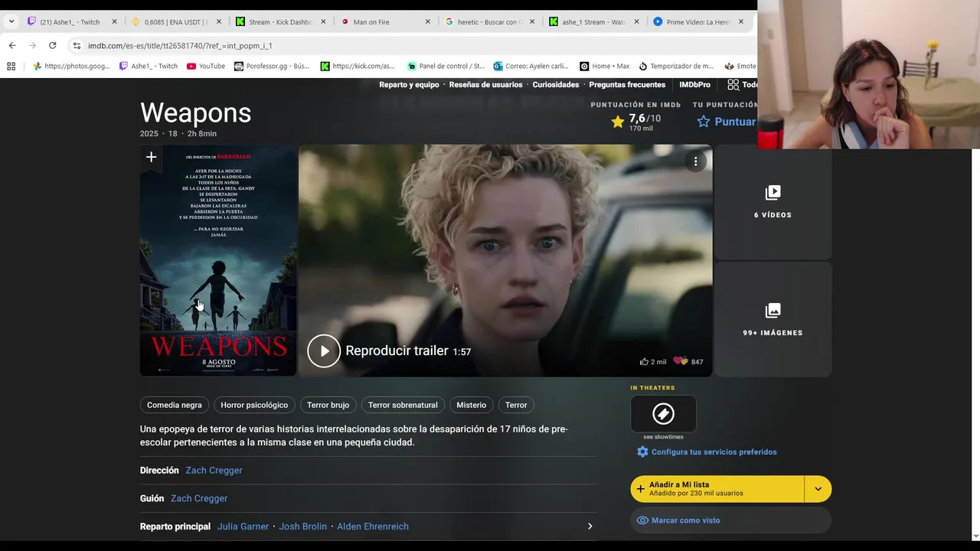Open the Terror brujo genre chip
The height and width of the screenshot is (551, 980).
click(x=328, y=405)
